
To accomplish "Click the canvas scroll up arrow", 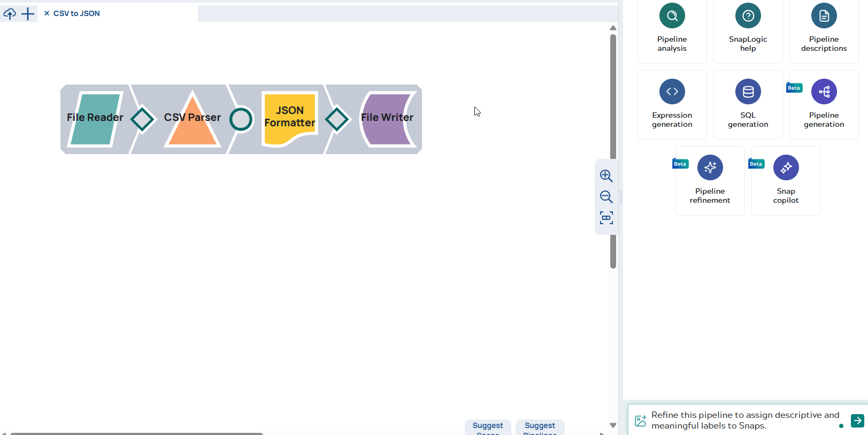I will pos(613,28).
